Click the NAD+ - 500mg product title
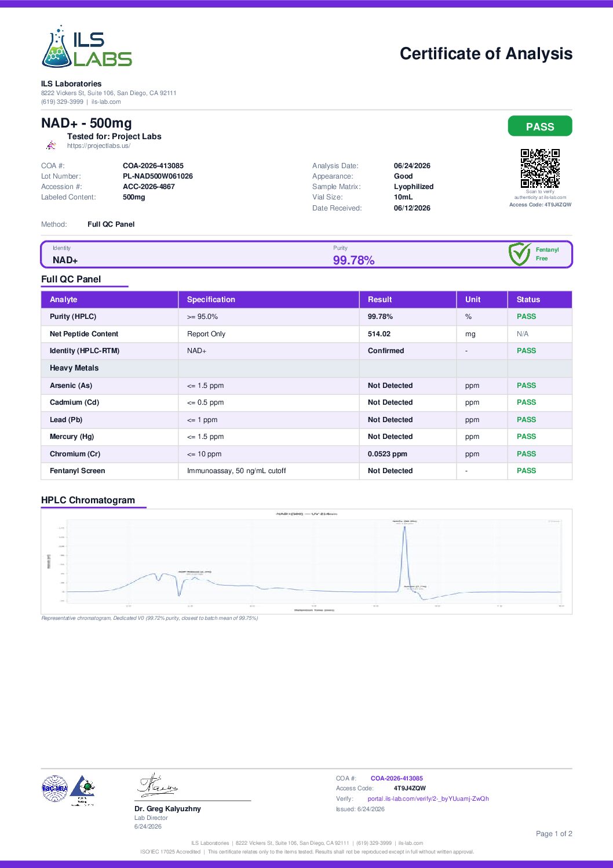 point(86,123)
